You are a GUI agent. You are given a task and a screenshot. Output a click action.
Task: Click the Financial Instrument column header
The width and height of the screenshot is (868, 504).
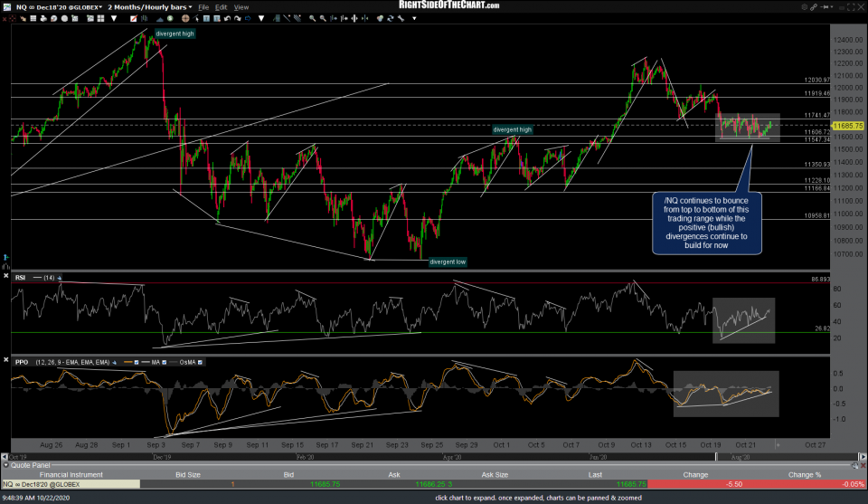coord(71,475)
